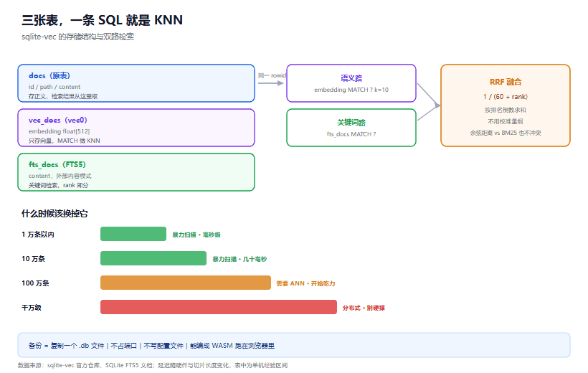
Task: Click '关键词检索，rank 即分' line
Action: click(x=59, y=185)
